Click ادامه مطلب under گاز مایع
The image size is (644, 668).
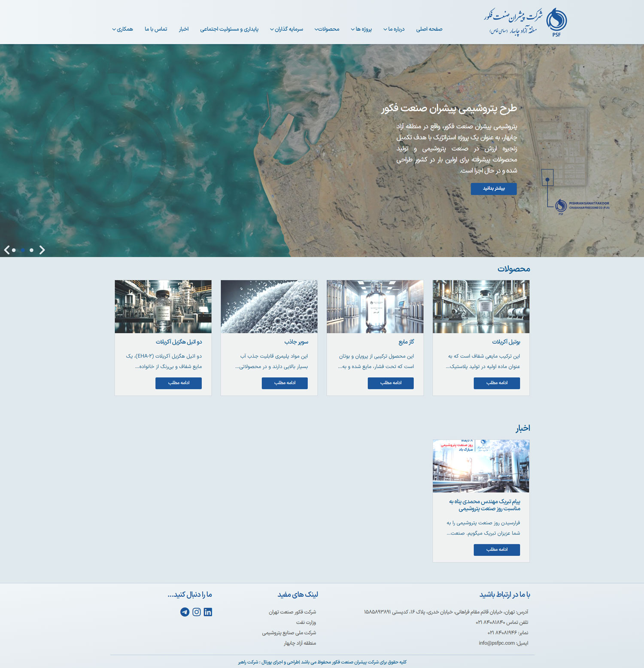coord(391,383)
